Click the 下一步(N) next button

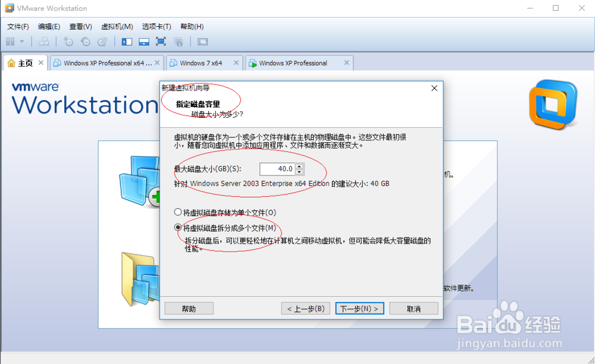[x=359, y=309]
